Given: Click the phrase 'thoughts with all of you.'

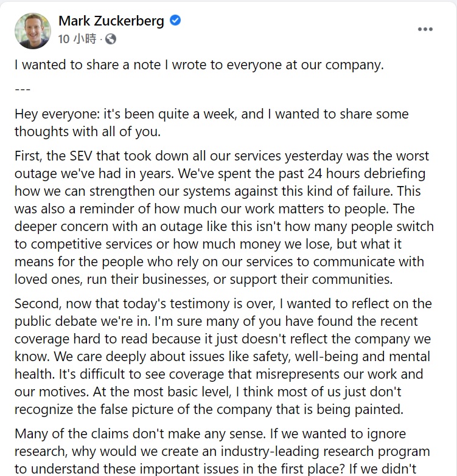Looking at the screenshot, I should pos(88,132).
